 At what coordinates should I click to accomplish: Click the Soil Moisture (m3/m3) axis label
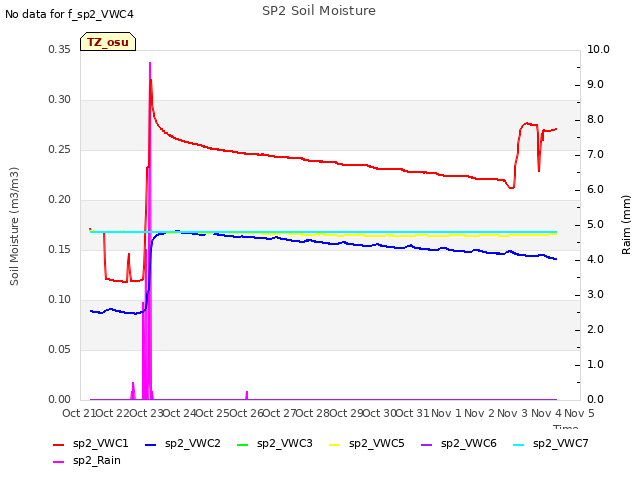[14, 226]
